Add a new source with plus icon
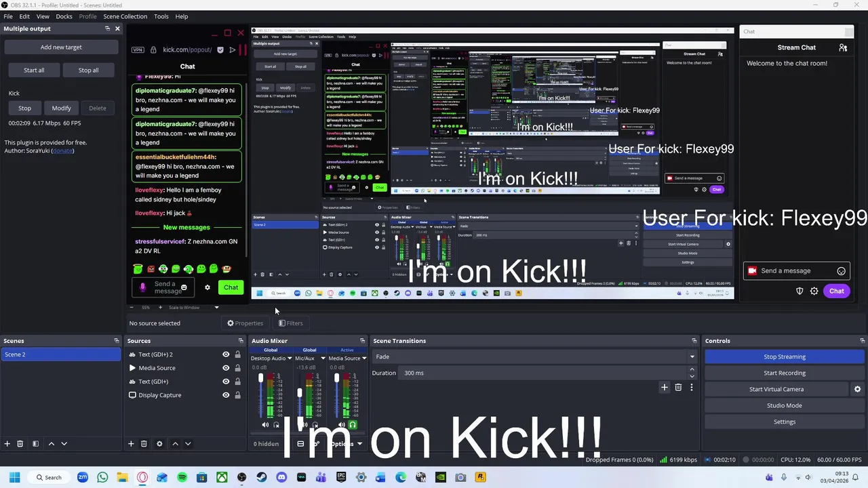 coord(131,444)
